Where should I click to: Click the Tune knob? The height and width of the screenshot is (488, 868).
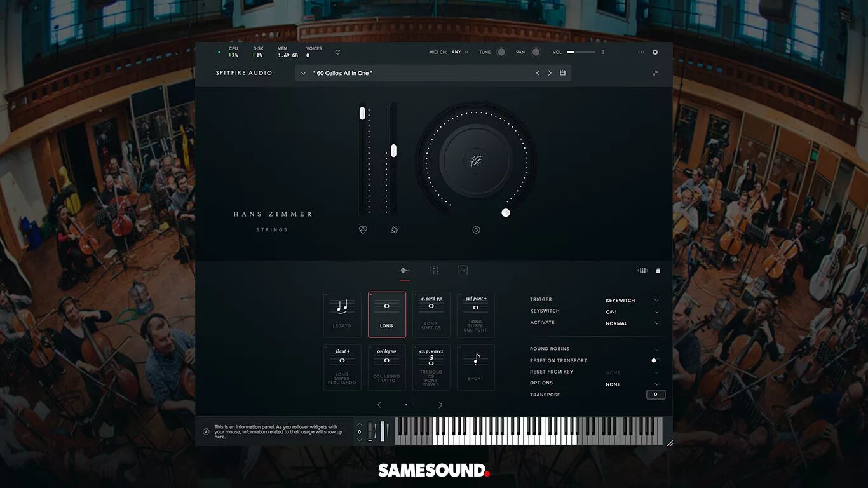pyautogui.click(x=501, y=52)
